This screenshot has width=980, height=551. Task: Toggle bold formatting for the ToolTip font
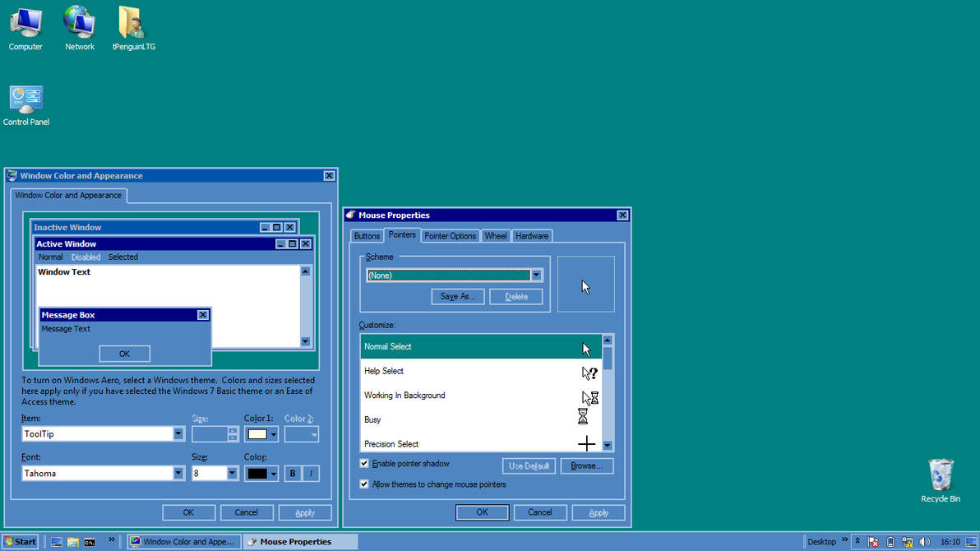(292, 473)
